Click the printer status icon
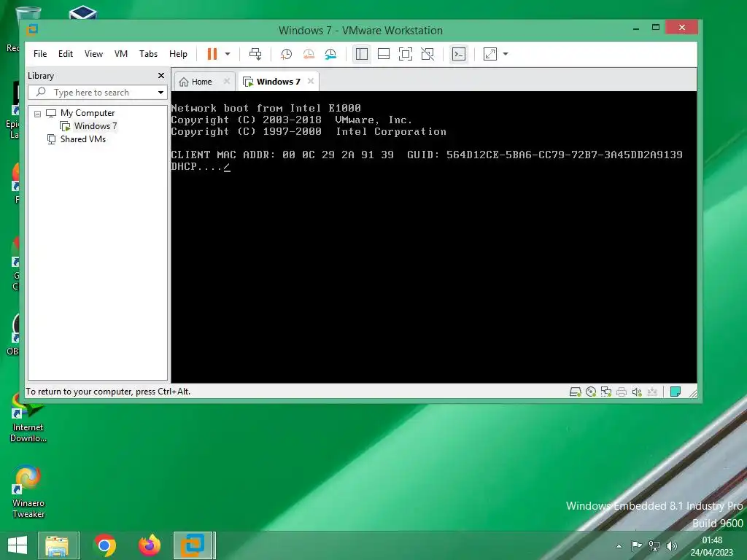Viewport: 747px width, 560px height. pos(622,392)
